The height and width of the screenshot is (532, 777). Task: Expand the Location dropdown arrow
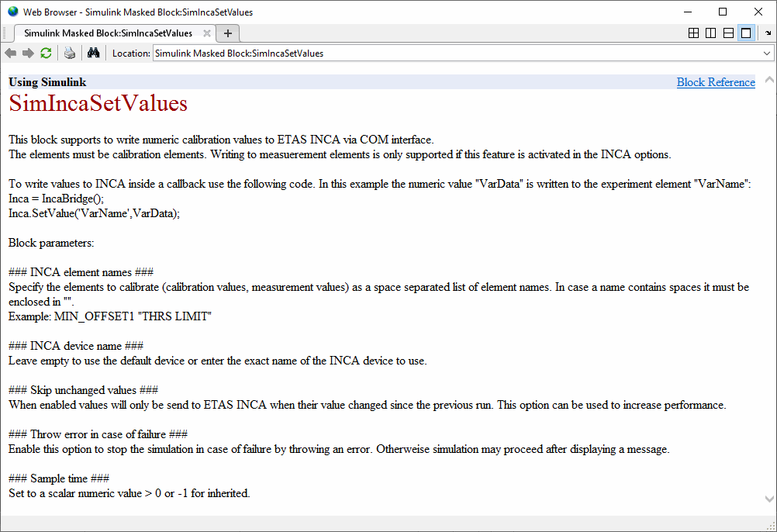767,53
